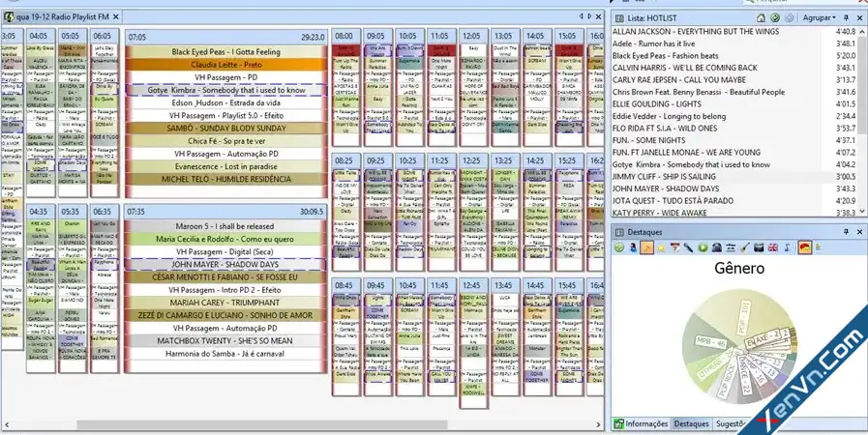Open the Agrupar dropdown
Viewport: 868px width, 435px height.
click(x=820, y=17)
